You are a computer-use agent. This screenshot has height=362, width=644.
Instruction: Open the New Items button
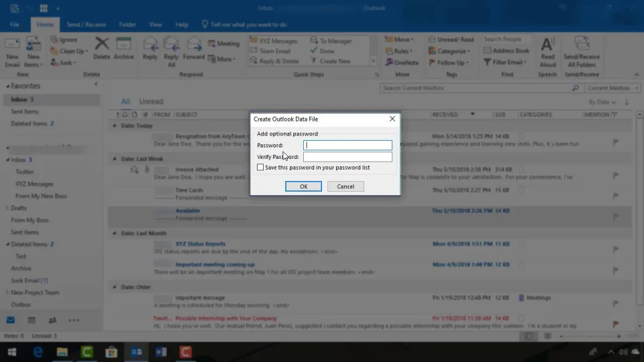point(34,52)
